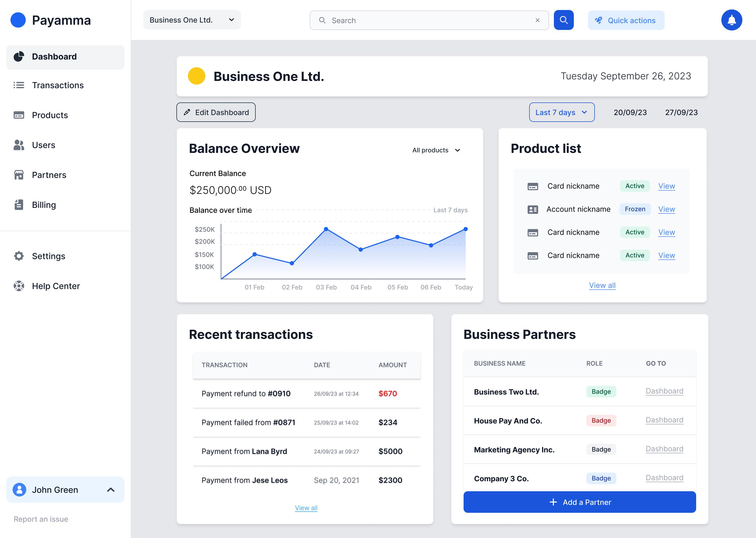The height and width of the screenshot is (538, 756).
Task: Open Quick actions rocket button
Action: tap(626, 20)
